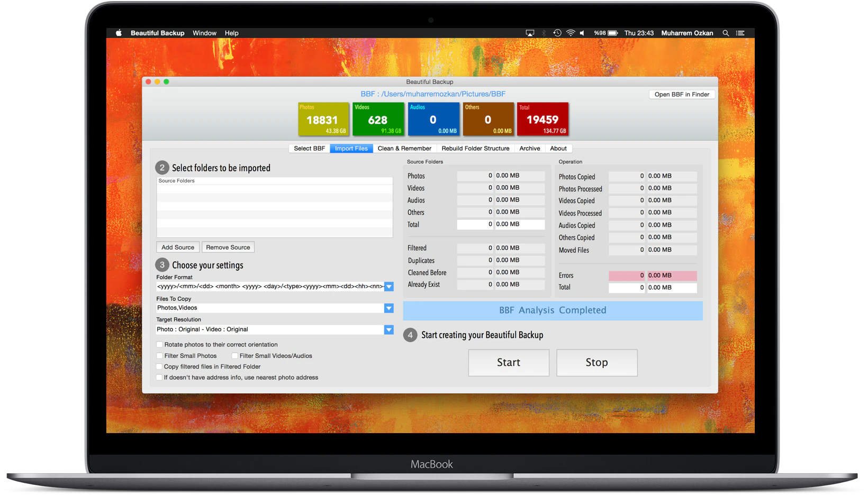
Task: Open the Rebuild Folder Structure tab
Action: pos(475,149)
